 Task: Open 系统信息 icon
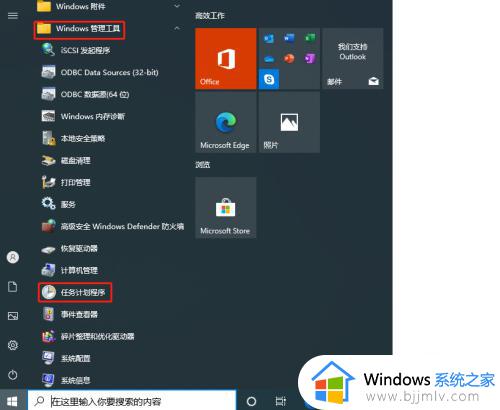pyautogui.click(x=48, y=380)
